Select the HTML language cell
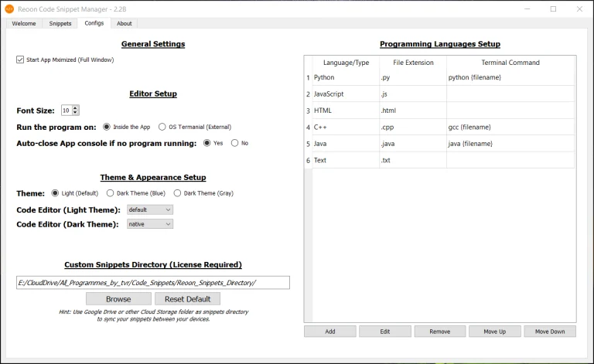This screenshot has width=594, height=364. (x=346, y=111)
